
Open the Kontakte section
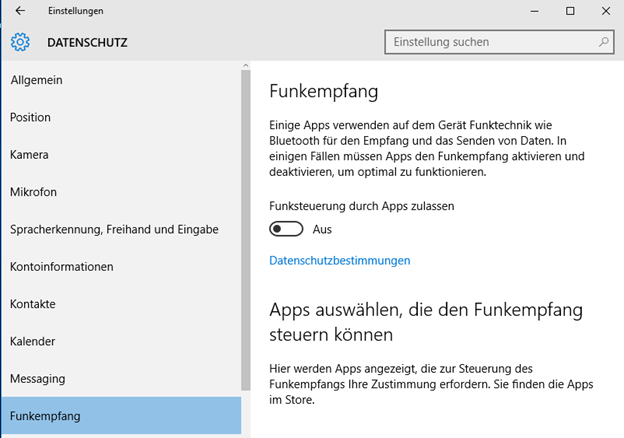(x=121, y=304)
